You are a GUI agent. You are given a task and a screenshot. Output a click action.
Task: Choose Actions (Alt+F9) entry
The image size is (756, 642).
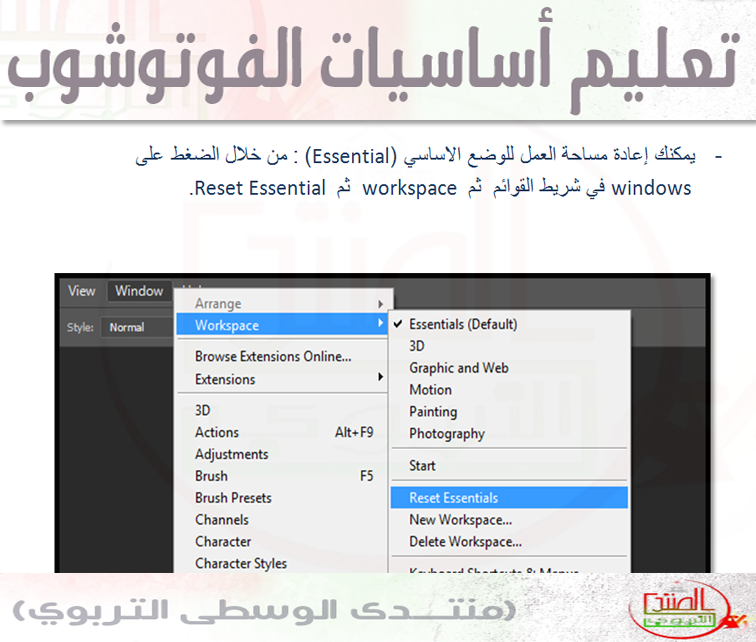pyautogui.click(x=282, y=432)
